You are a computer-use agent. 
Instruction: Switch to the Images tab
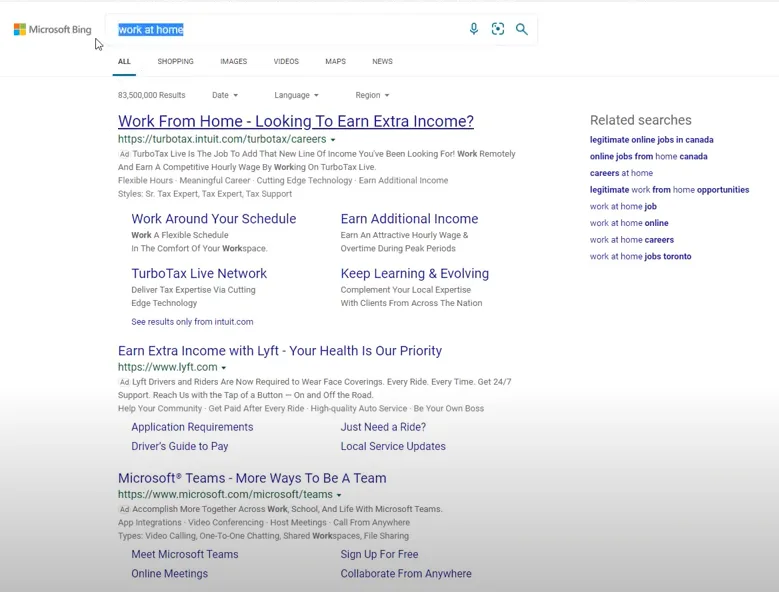234,62
